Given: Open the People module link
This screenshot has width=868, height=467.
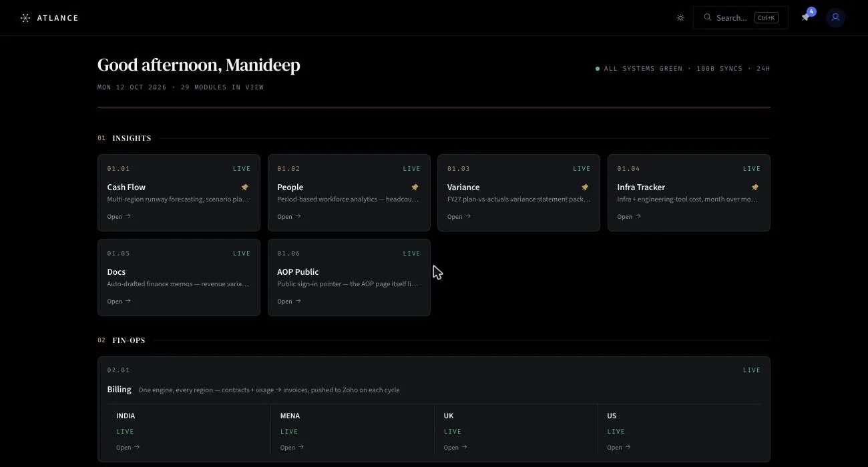Looking at the screenshot, I should 289,216.
